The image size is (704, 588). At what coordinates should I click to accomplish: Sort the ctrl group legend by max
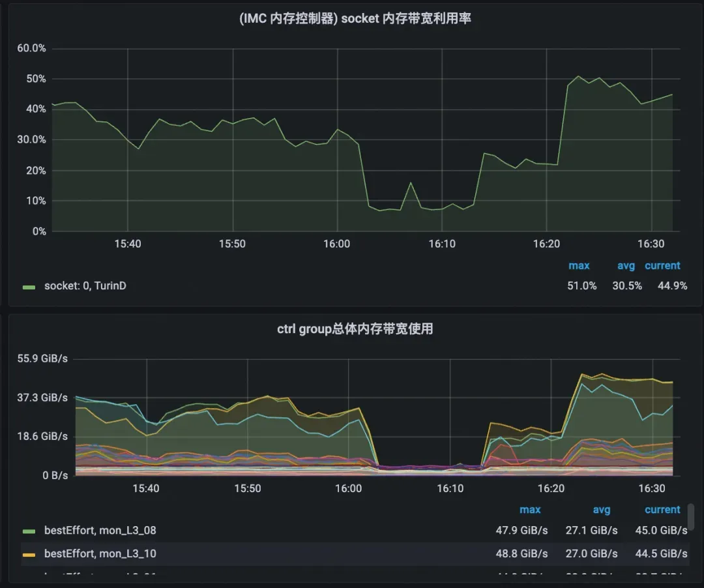pyautogui.click(x=530, y=510)
